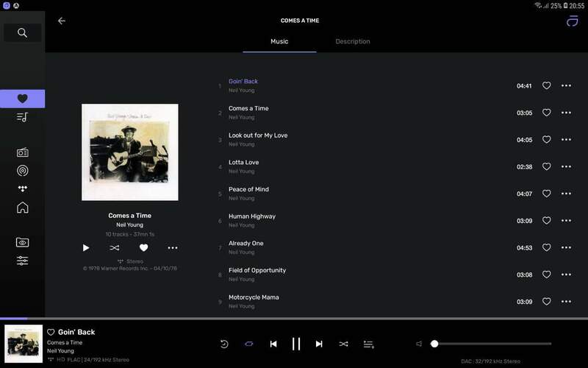Open more options for Already One

[x=566, y=248]
